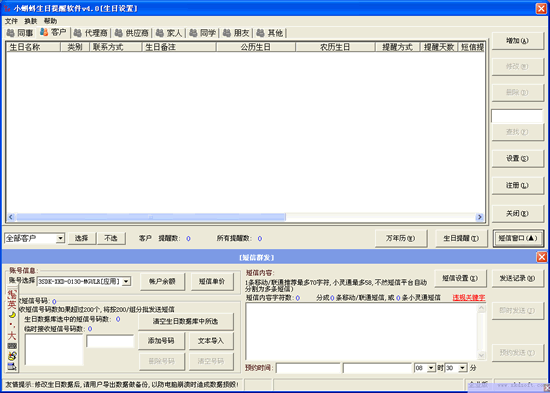The width and height of the screenshot is (550, 393).
Task: Click the 添加号码 button
Action: click(x=161, y=341)
